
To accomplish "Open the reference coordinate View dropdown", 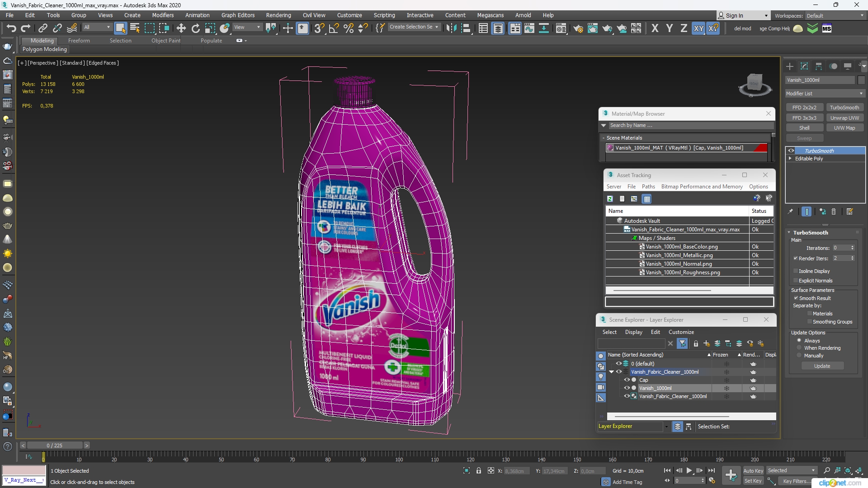I will coord(247,28).
